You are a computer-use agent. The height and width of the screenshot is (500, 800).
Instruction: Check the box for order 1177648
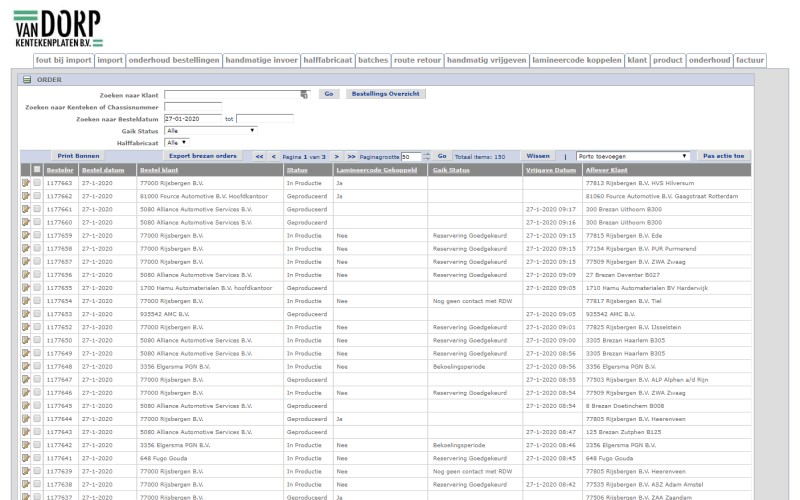37,366
